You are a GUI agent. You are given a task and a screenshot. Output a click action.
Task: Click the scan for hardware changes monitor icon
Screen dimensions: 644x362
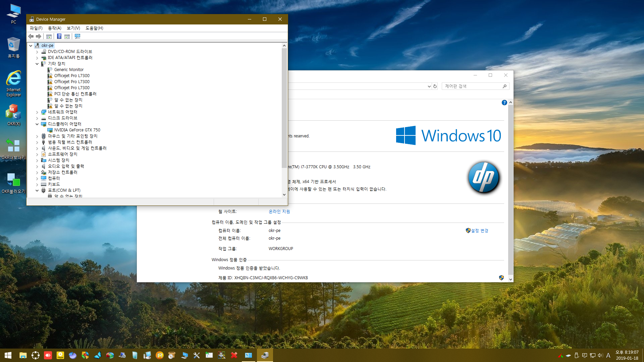(77, 36)
